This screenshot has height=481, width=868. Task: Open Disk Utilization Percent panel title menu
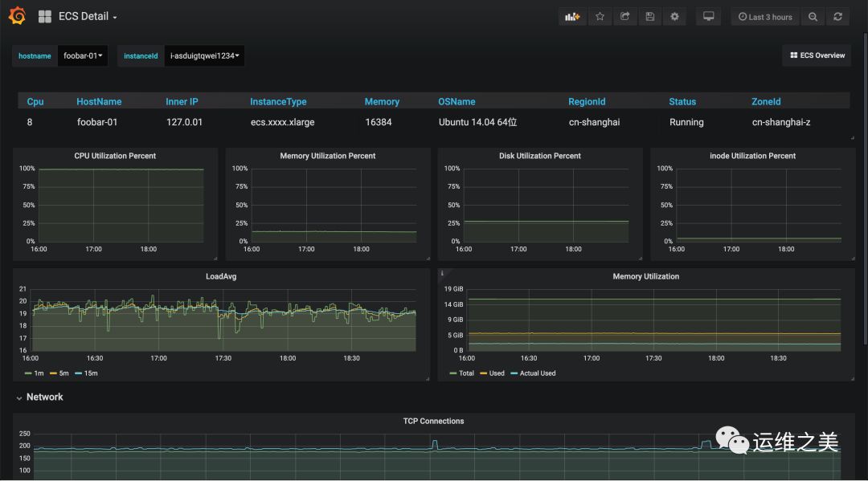(x=540, y=156)
